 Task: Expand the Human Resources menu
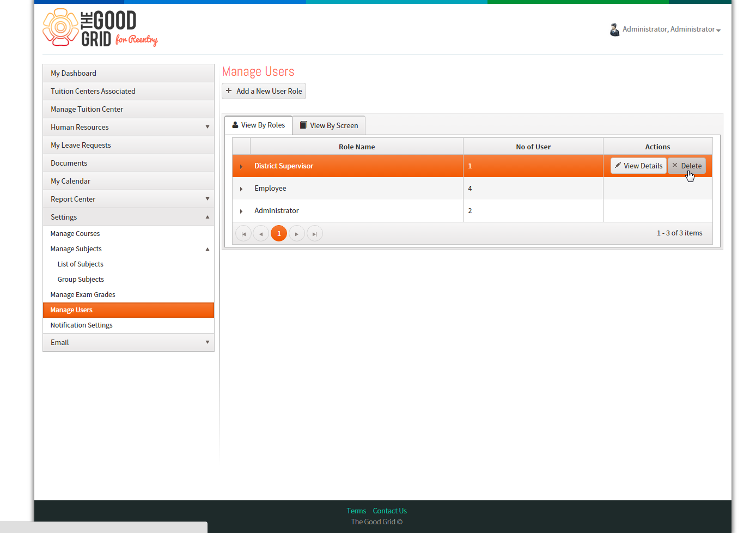[x=129, y=127]
